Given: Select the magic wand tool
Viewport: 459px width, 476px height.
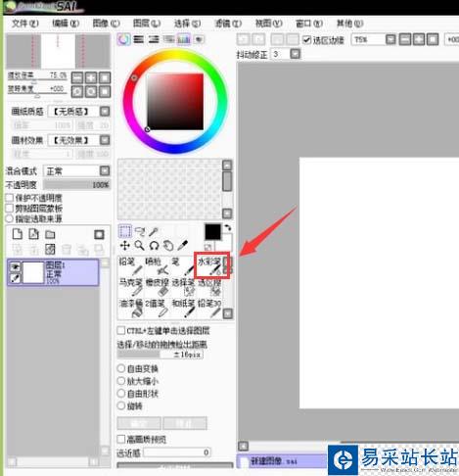Looking at the screenshot, I should [154, 231].
